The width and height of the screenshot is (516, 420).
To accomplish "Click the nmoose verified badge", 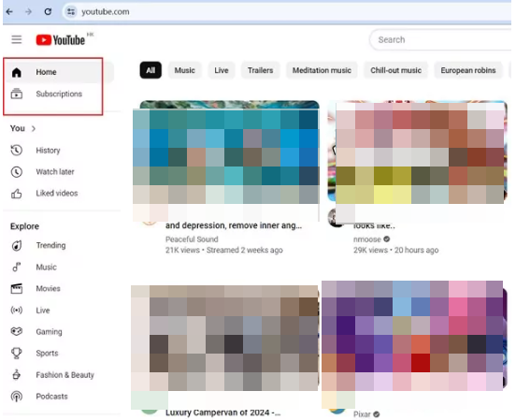I will click(387, 239).
